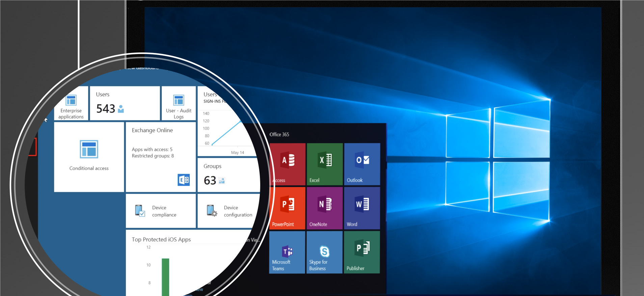Click 'Restricted groups: 8' text

153,156
